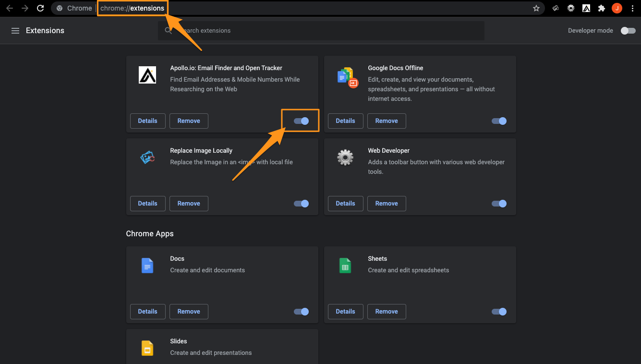Click the leftmost toolbar extension icon

pyautogui.click(x=556, y=8)
